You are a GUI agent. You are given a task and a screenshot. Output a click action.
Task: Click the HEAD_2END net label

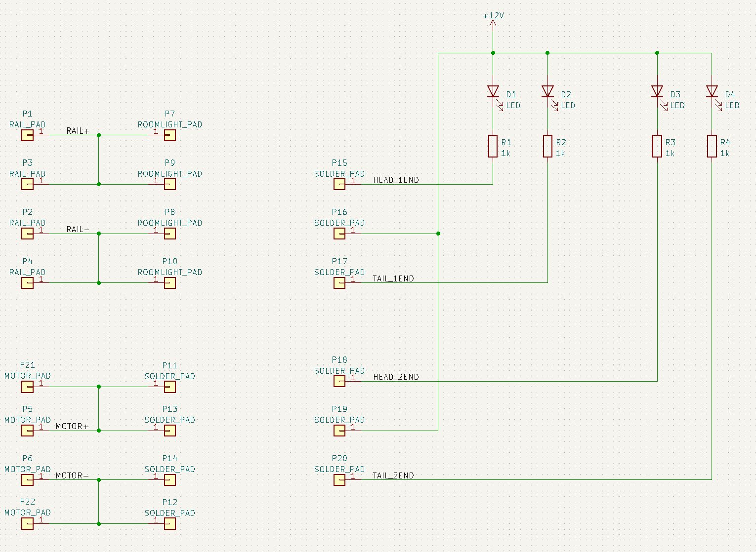396,377
